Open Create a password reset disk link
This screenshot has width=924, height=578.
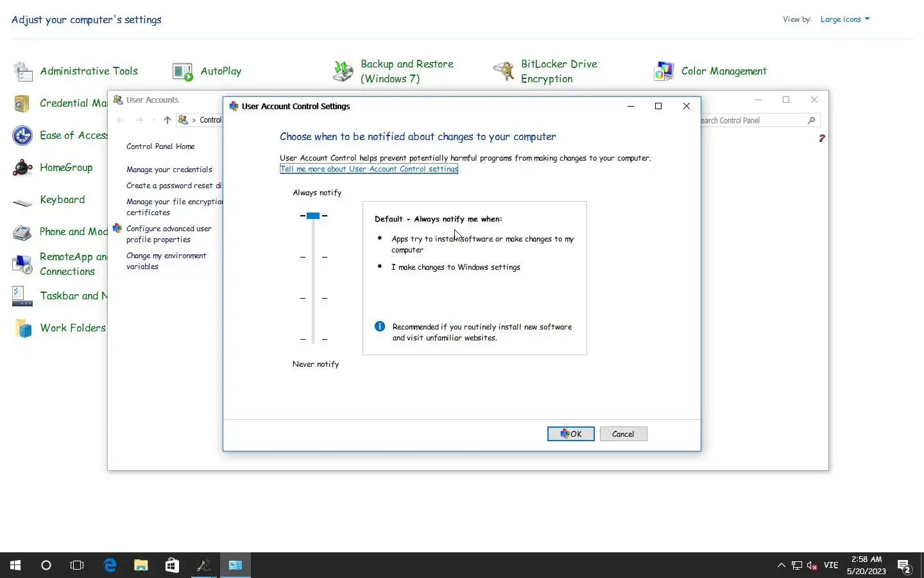tap(174, 186)
